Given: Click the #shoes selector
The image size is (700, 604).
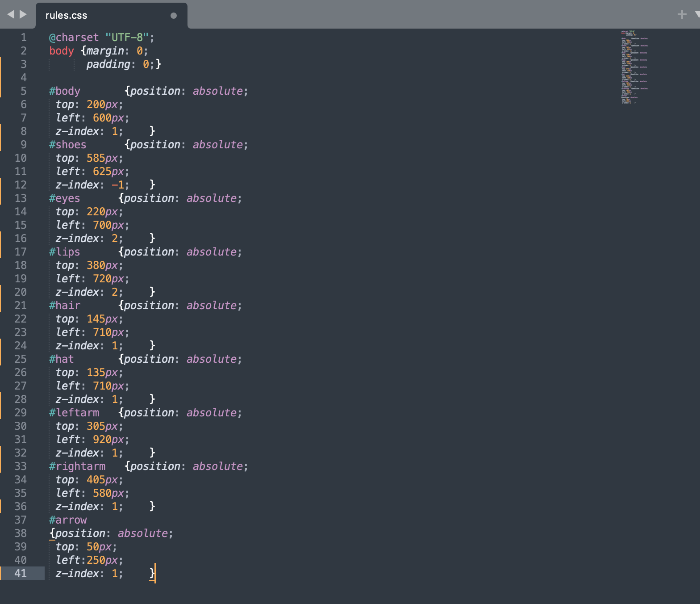Looking at the screenshot, I should 67,145.
